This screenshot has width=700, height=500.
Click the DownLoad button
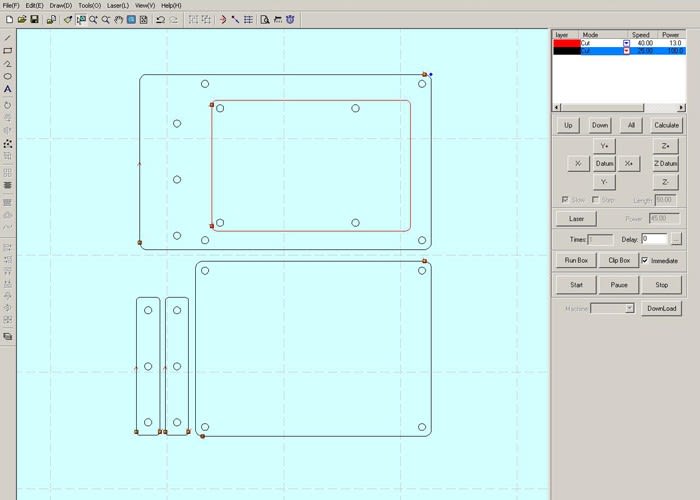click(x=662, y=308)
